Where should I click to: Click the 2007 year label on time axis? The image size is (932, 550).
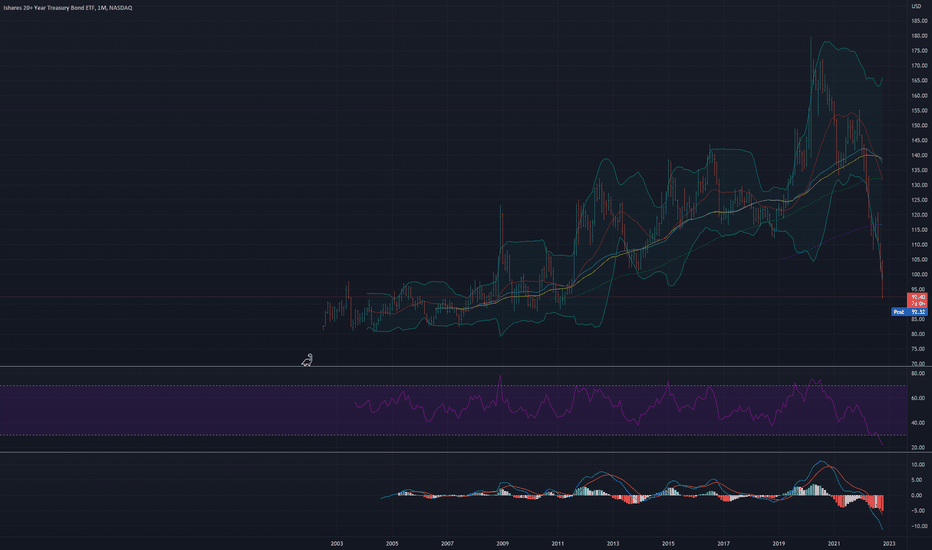click(447, 543)
